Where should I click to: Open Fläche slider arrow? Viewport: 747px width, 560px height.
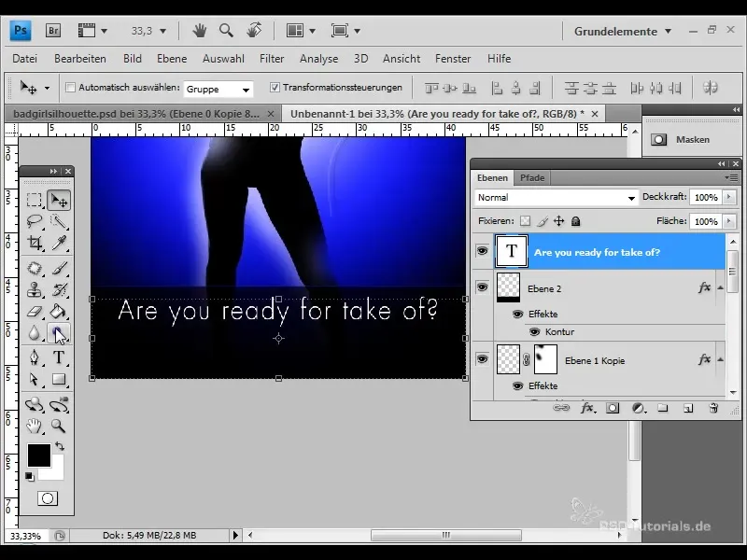click(x=729, y=221)
